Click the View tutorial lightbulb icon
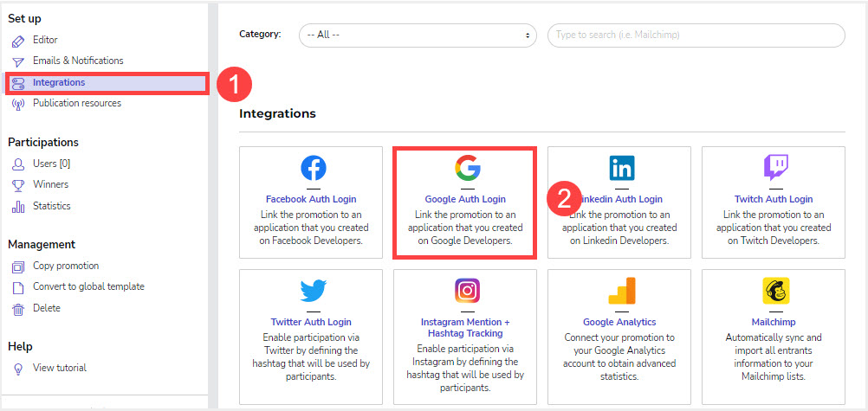The width and height of the screenshot is (868, 411). coord(18,369)
